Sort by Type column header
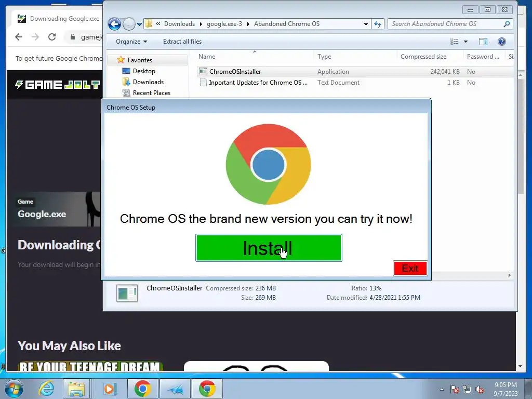 (x=355, y=57)
